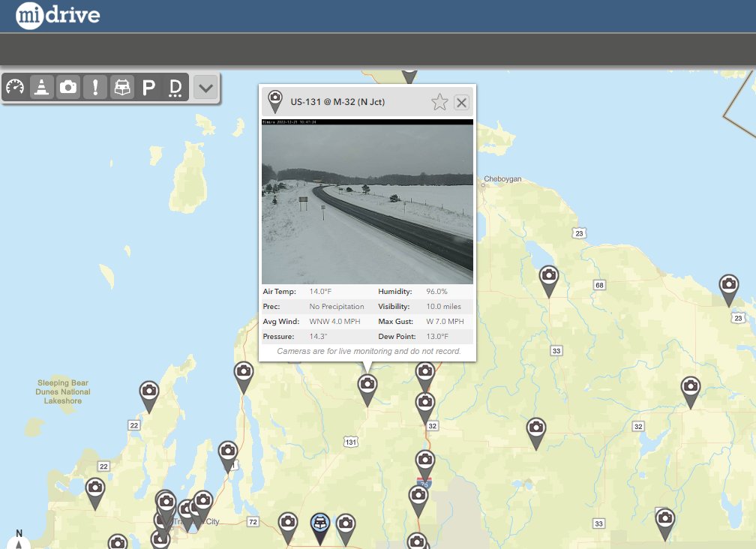Click the Avg Wind WNW 4.0 MPH value
The height and width of the screenshot is (549, 756).
coord(334,322)
